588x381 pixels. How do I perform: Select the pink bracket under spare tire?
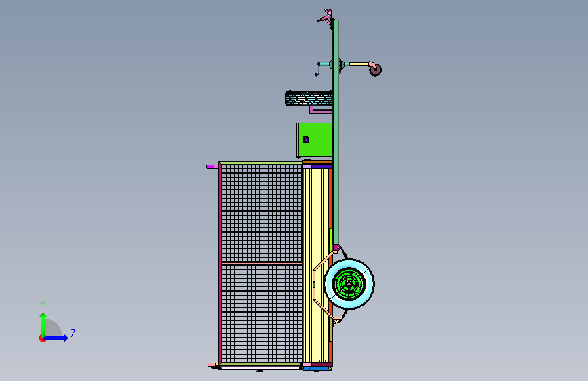[x=321, y=110]
